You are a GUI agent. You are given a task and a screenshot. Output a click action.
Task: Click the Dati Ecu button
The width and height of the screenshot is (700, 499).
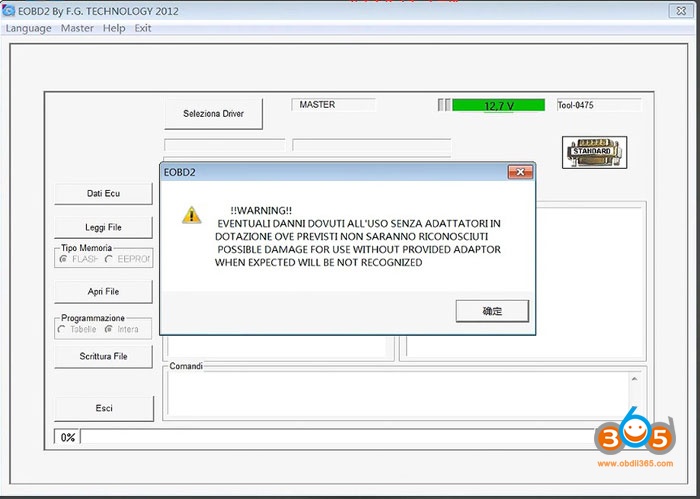(103, 193)
